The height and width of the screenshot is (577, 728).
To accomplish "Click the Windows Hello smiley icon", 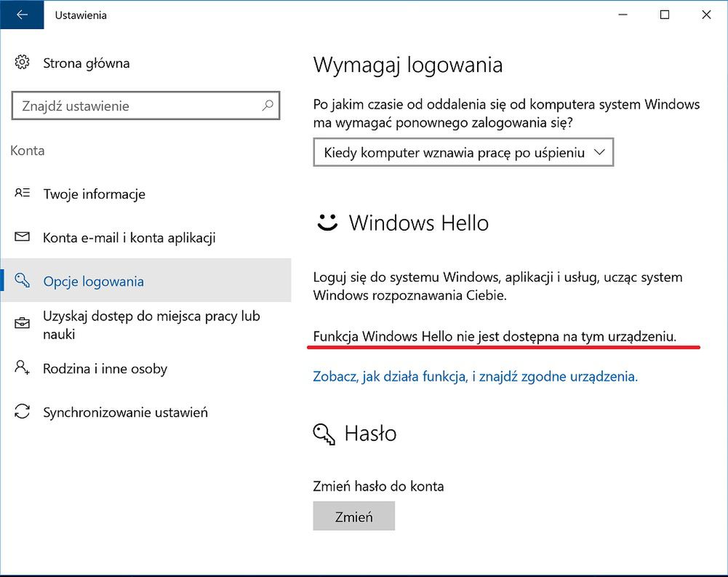I will (x=327, y=222).
